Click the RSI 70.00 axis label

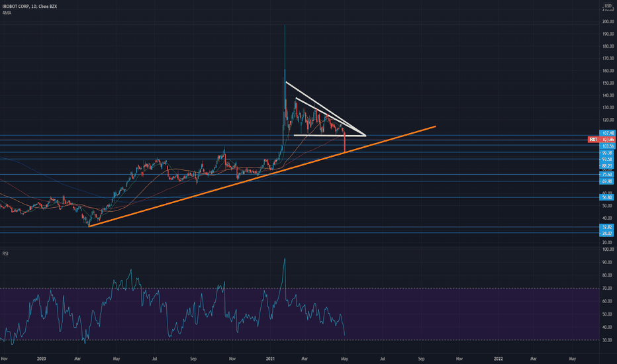(x=608, y=289)
